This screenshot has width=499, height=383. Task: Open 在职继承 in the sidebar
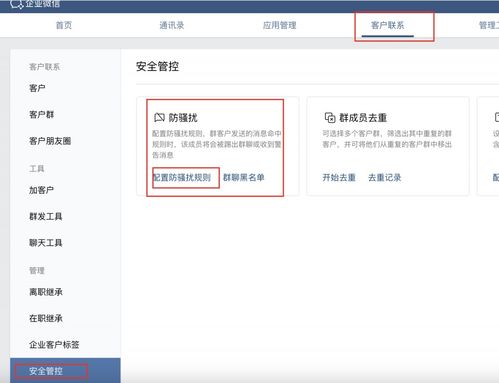pyautogui.click(x=46, y=319)
